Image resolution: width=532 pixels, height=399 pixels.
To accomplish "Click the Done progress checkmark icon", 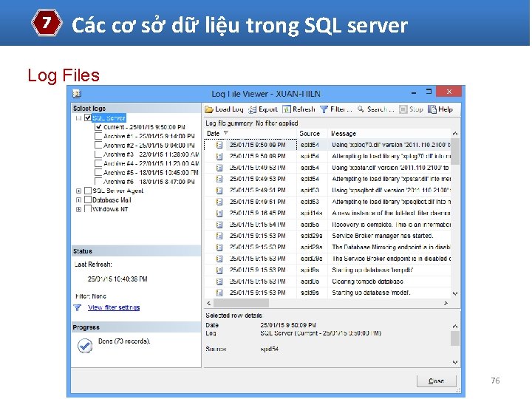I will [x=85, y=346].
